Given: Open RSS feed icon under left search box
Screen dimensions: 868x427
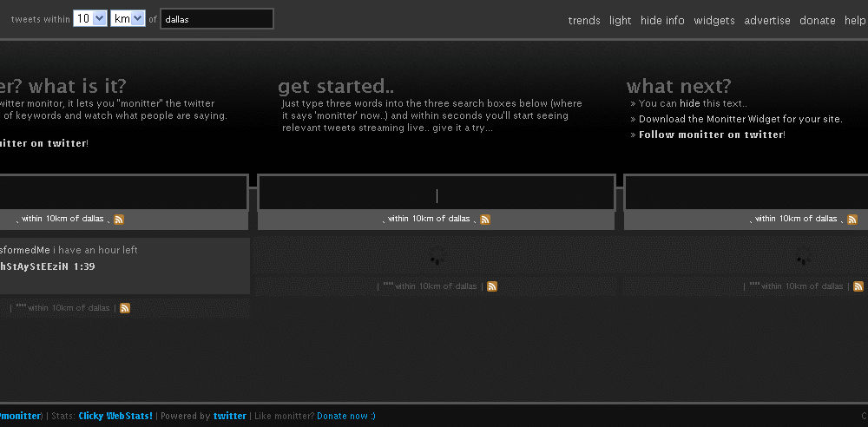Looking at the screenshot, I should click(x=119, y=220).
